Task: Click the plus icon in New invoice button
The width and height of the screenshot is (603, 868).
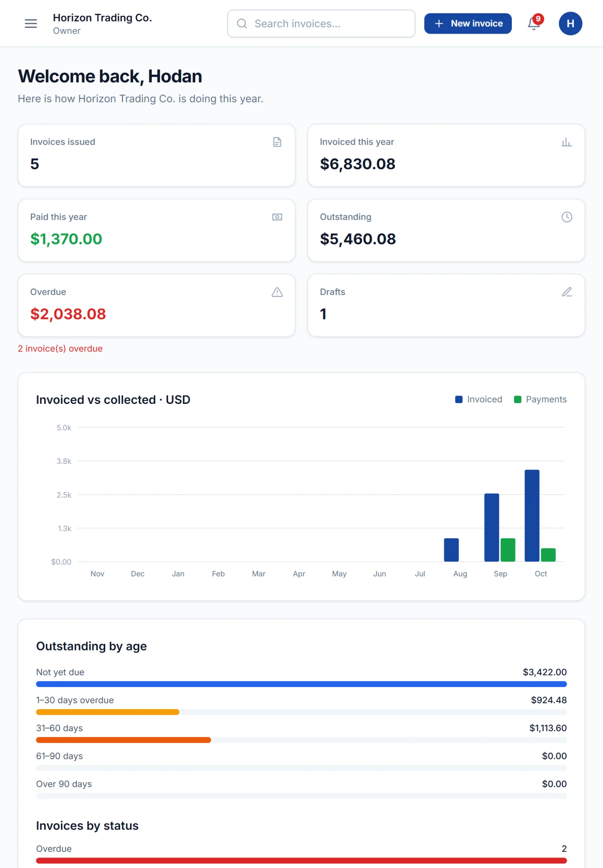Action: [x=439, y=23]
